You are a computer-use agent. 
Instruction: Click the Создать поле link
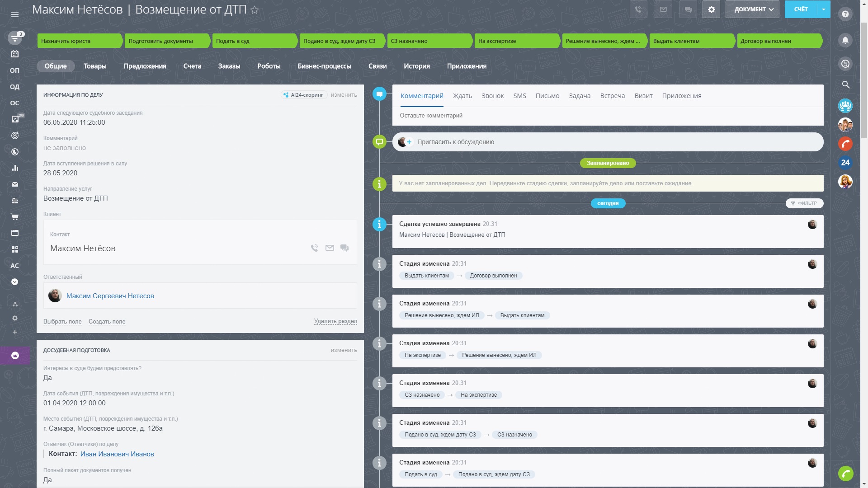[107, 322]
